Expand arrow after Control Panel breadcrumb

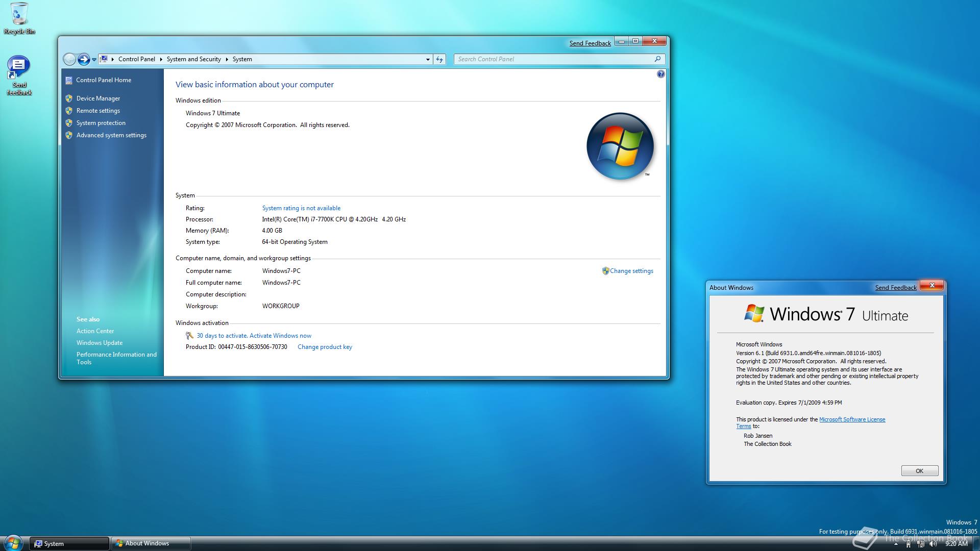pyautogui.click(x=161, y=59)
